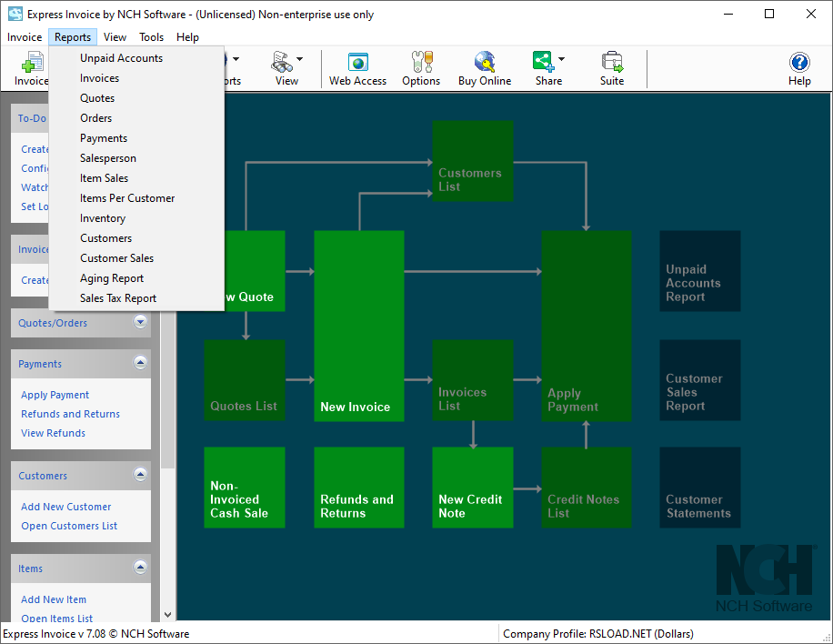This screenshot has height=644, width=833.
Task: Select the Quotes report menu entry
Action: coord(136,98)
